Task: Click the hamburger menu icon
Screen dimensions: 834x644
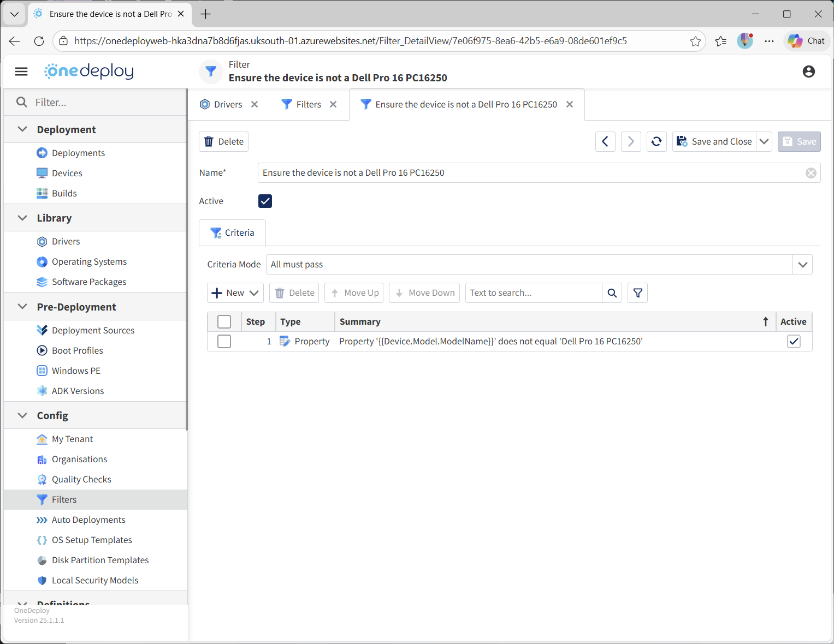Action: pyautogui.click(x=21, y=71)
